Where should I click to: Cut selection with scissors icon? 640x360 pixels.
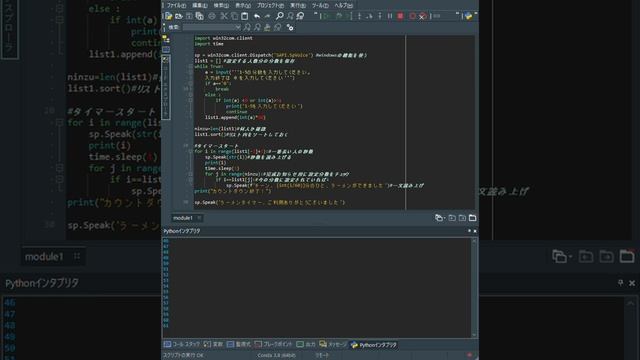pyautogui.click(x=224, y=16)
